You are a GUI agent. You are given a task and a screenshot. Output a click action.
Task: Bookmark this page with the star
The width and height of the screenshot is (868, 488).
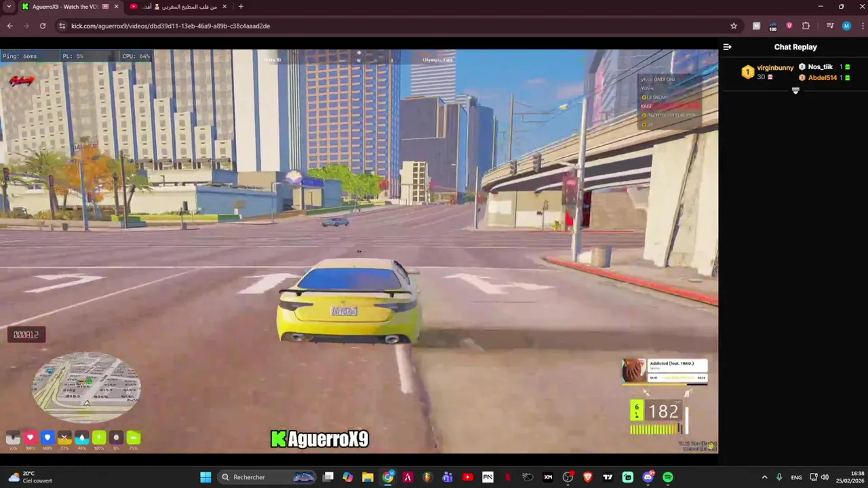point(734,26)
